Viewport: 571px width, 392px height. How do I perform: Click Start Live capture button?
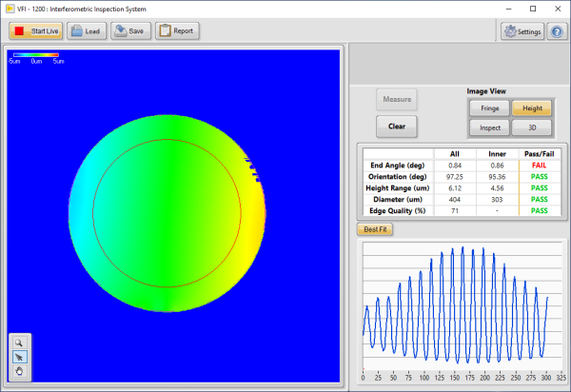(x=36, y=30)
